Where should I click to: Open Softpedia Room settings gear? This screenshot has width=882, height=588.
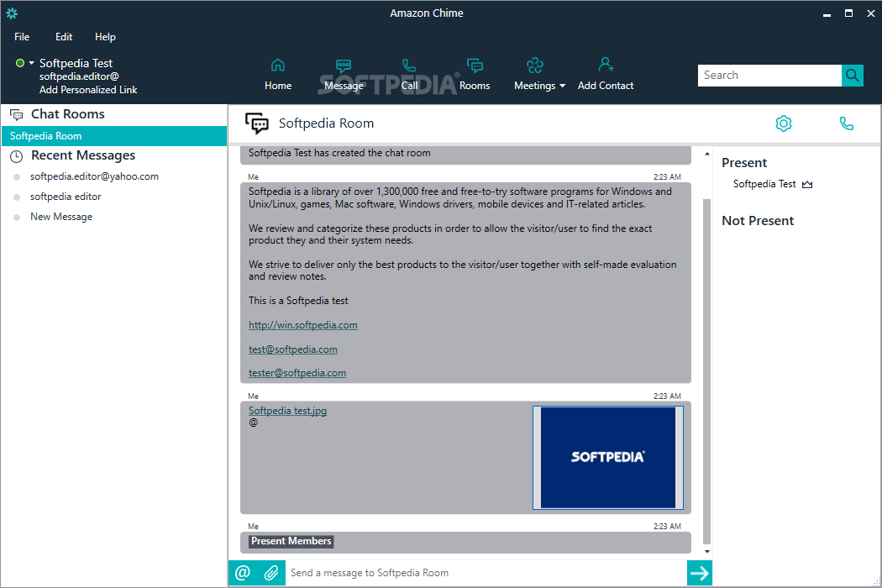pos(784,123)
